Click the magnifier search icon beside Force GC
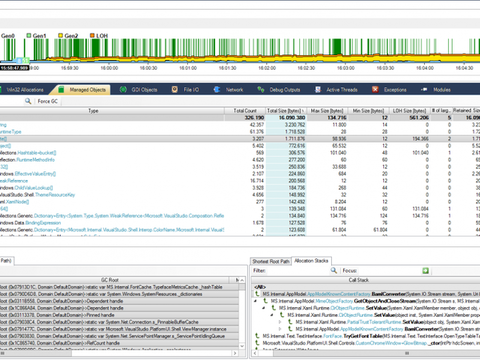The height and width of the screenshot is (360, 480). click(28, 101)
